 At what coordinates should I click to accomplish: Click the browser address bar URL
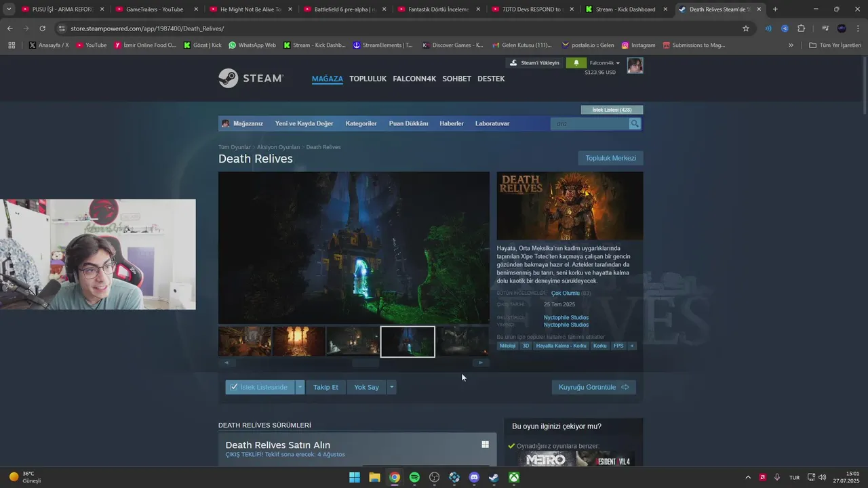(147, 28)
